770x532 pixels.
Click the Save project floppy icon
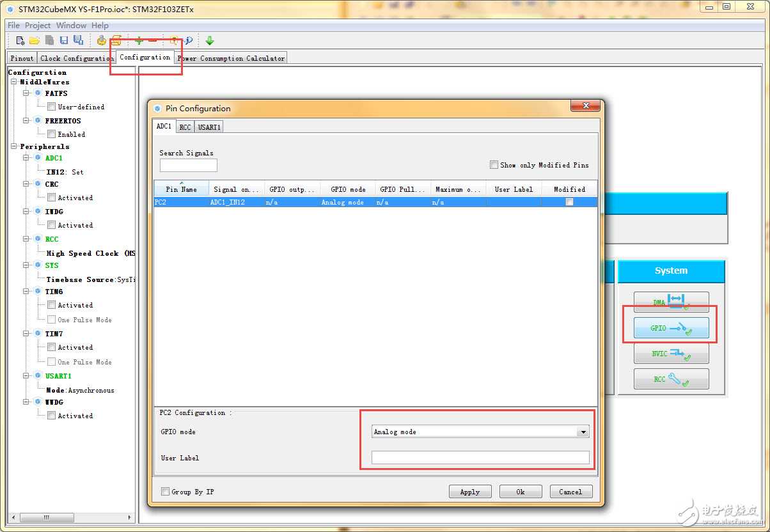64,40
